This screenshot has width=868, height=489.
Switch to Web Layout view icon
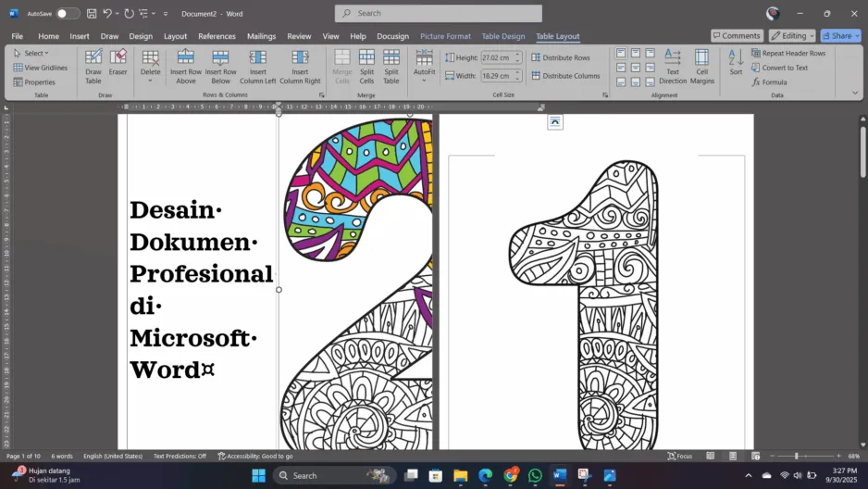tap(756, 456)
